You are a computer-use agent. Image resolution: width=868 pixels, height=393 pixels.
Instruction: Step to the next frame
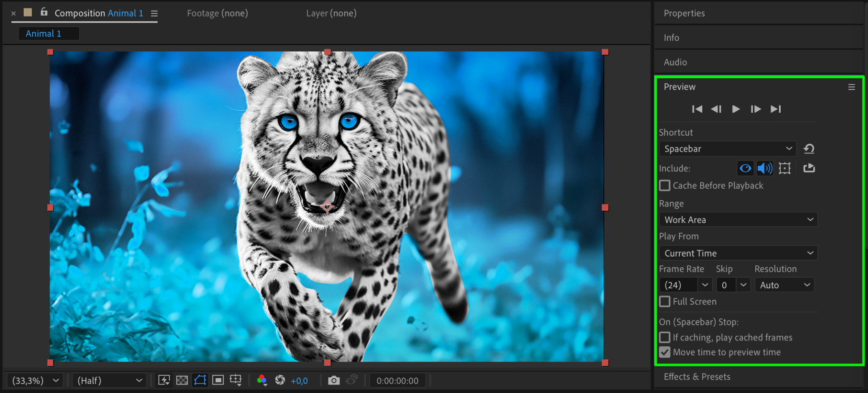click(x=756, y=109)
